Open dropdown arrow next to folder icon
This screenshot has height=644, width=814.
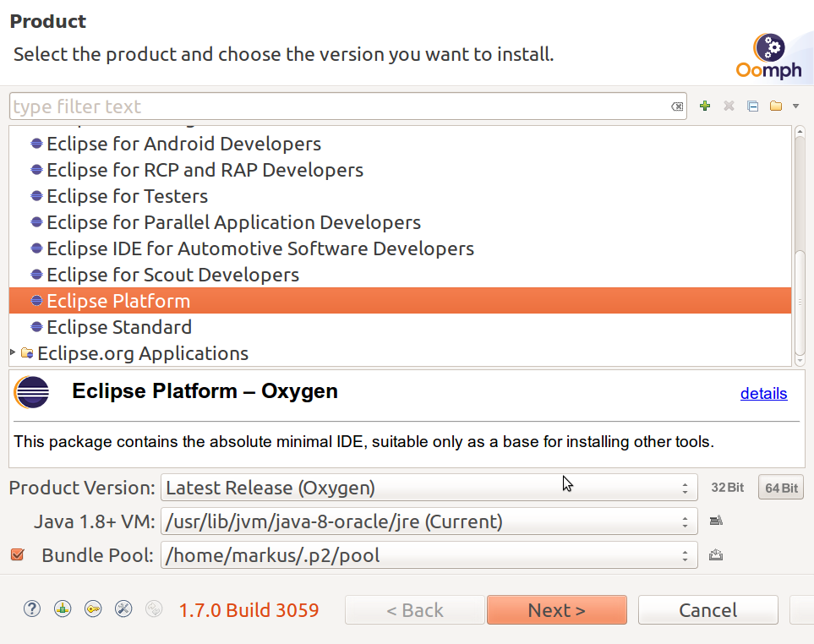coord(796,106)
